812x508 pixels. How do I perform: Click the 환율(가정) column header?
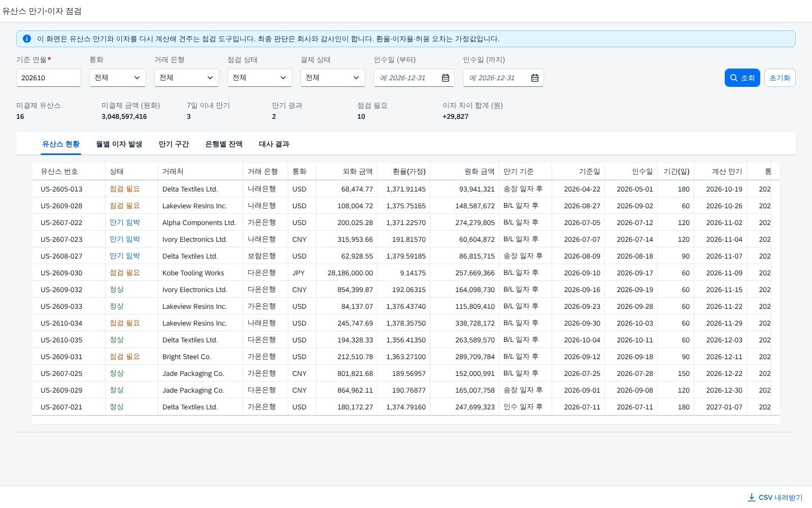click(404, 172)
